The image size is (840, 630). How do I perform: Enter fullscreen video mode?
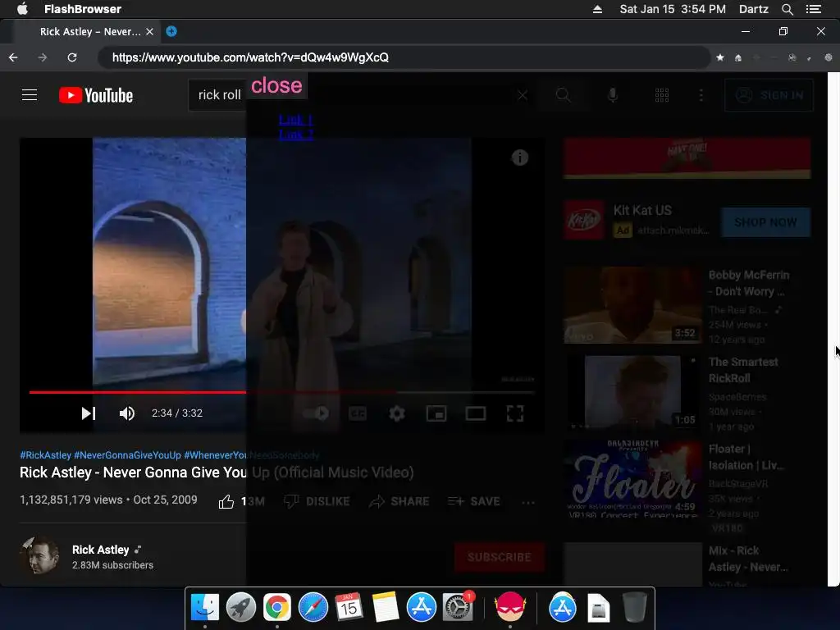tap(515, 413)
